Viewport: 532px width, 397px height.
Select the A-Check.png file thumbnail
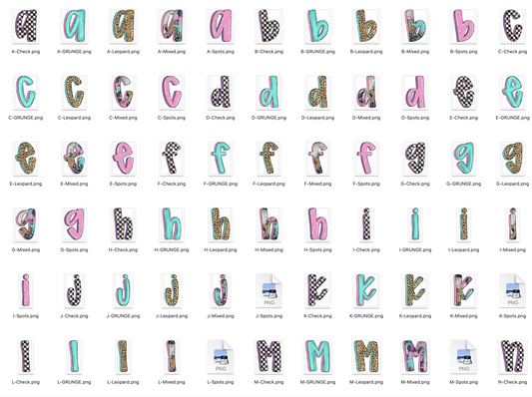(x=26, y=26)
